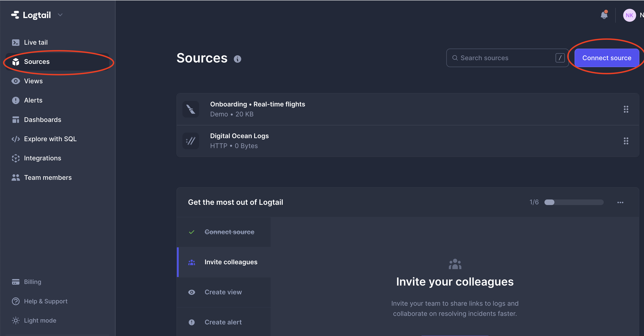
Task: Open the Sources cube icon
Action: pyautogui.click(x=16, y=62)
